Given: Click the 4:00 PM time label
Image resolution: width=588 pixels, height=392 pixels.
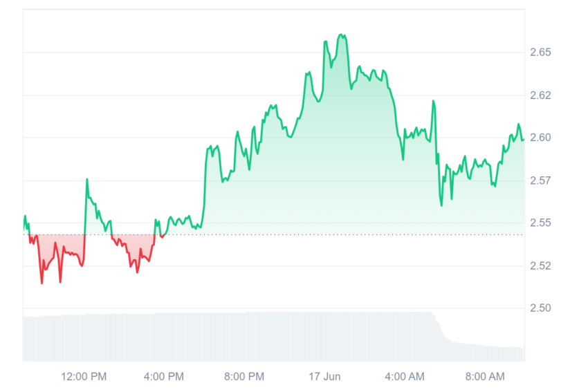Looking at the screenshot, I should pos(164,376).
